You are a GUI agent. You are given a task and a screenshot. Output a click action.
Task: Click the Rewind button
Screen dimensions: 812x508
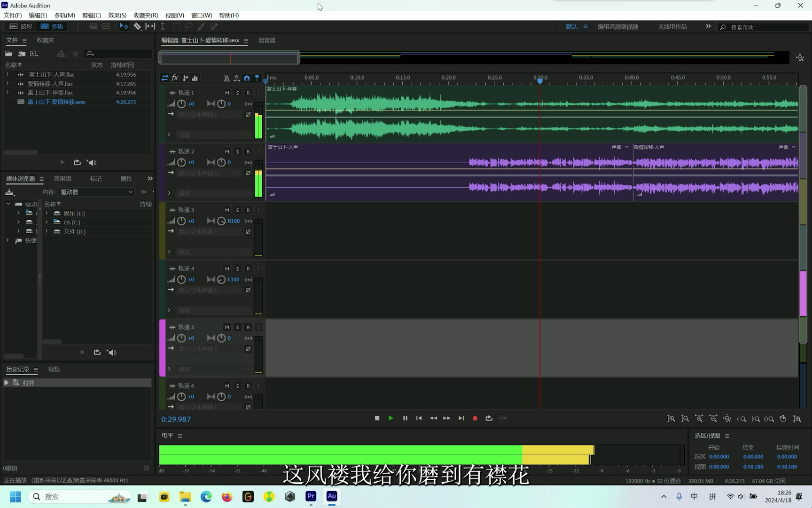click(433, 418)
